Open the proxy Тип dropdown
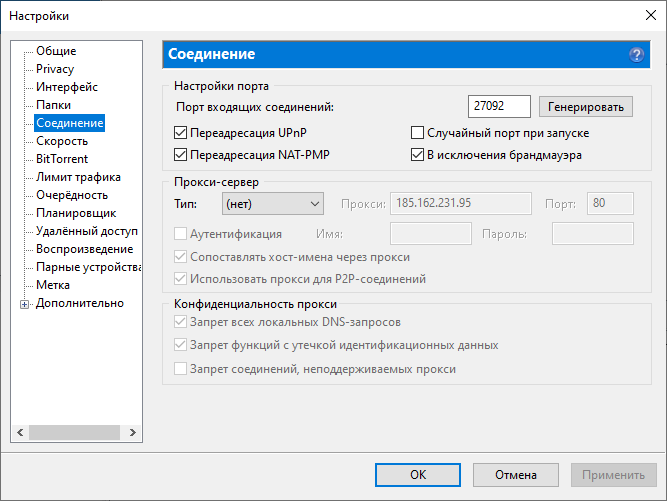Viewport: 667px width, 501px height. [272, 204]
